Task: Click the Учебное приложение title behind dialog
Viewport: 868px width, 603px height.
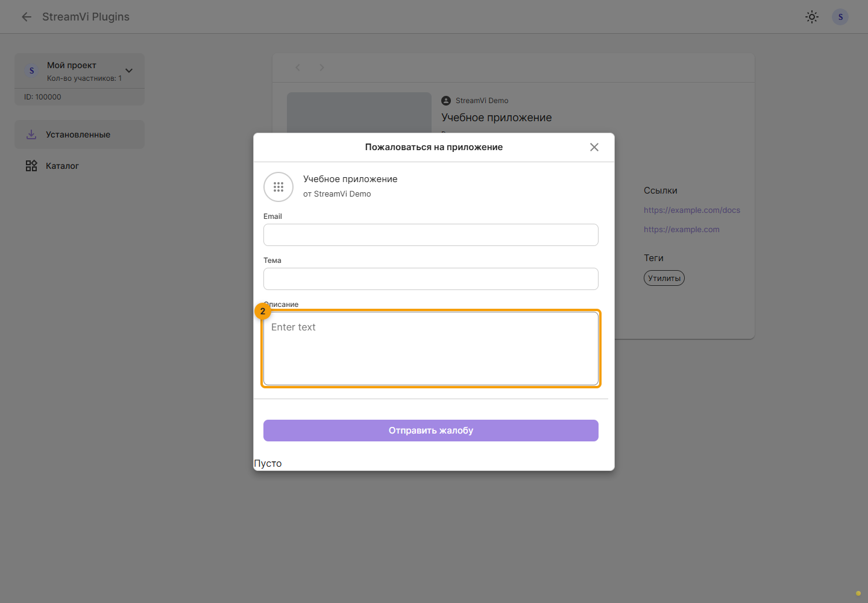Action: 497,118
